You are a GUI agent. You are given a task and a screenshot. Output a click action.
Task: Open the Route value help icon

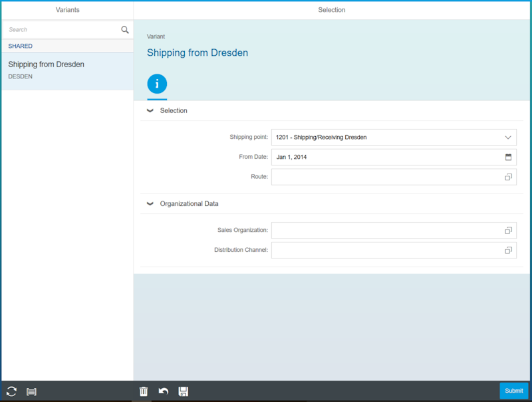point(508,177)
